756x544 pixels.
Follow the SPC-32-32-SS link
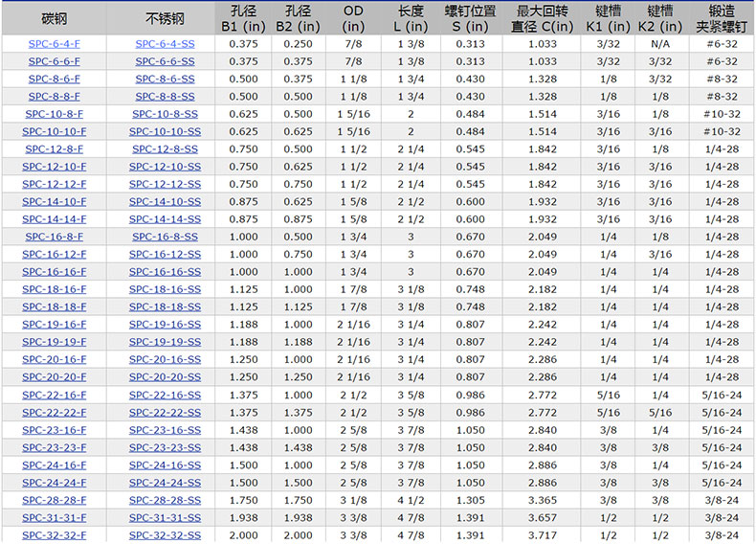[x=165, y=535]
